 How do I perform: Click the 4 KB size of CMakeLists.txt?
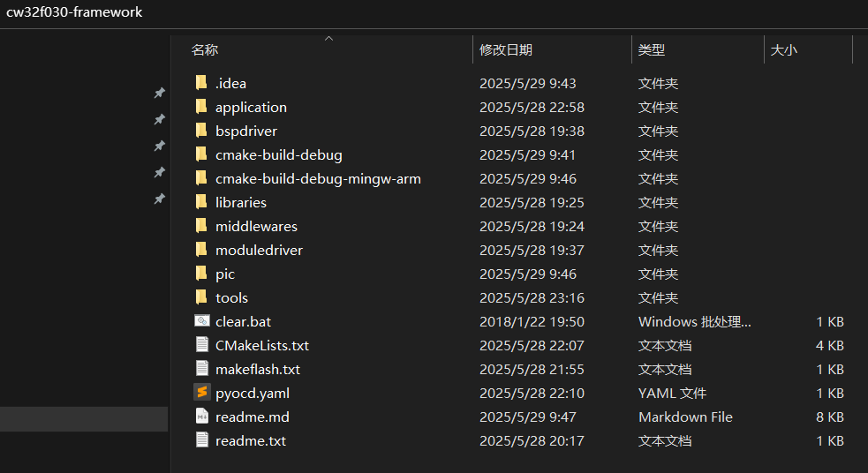pyautogui.click(x=830, y=345)
